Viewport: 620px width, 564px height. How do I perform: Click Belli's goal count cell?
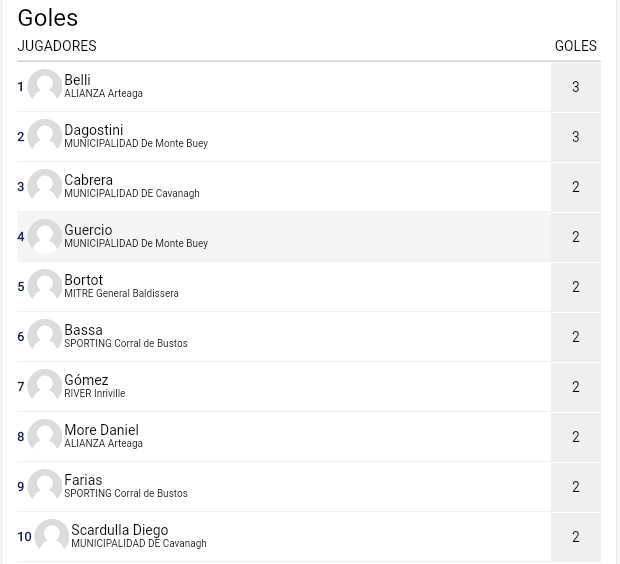(x=576, y=87)
